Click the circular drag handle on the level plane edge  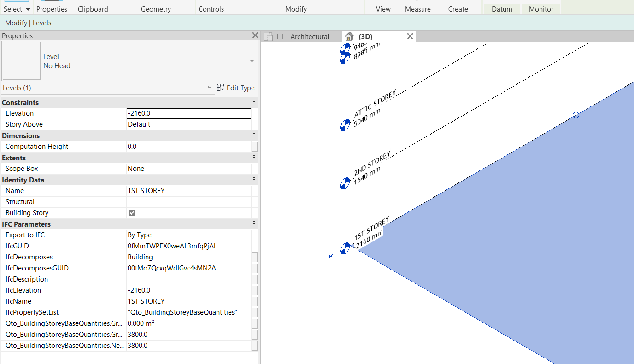[575, 115]
